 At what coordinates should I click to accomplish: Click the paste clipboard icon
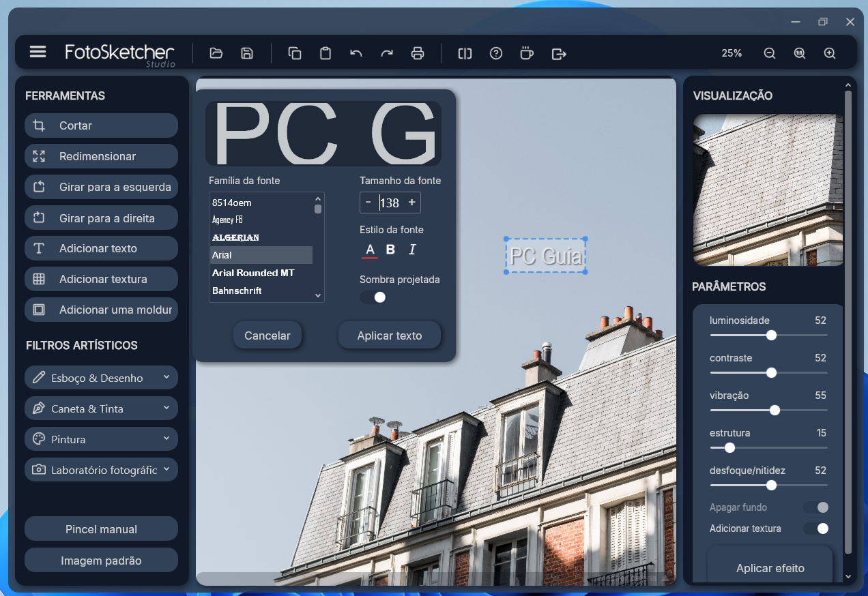tap(325, 53)
